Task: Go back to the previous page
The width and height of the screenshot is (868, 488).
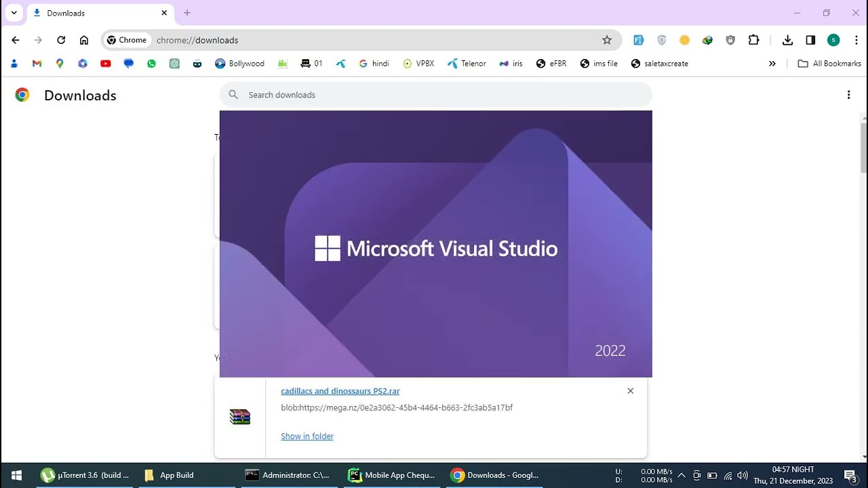Action: (16, 40)
